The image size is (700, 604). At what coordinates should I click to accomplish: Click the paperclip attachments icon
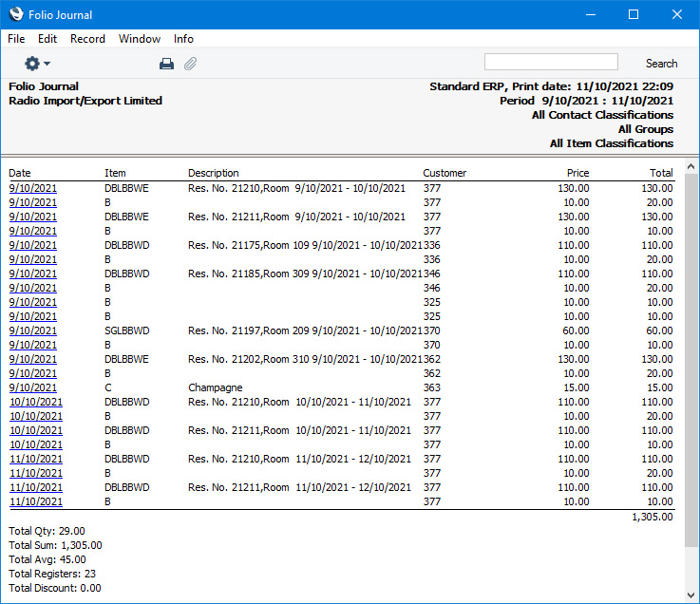click(x=190, y=64)
